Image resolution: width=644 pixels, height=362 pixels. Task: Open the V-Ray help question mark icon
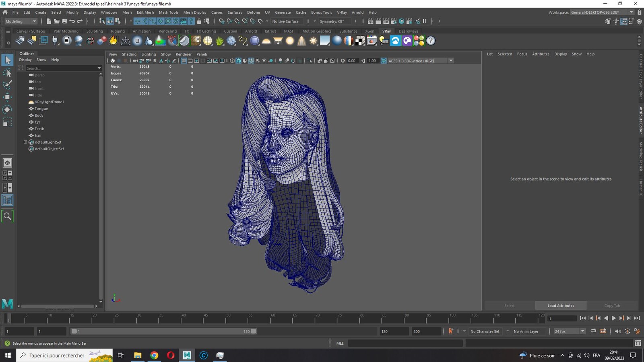pos(431,41)
